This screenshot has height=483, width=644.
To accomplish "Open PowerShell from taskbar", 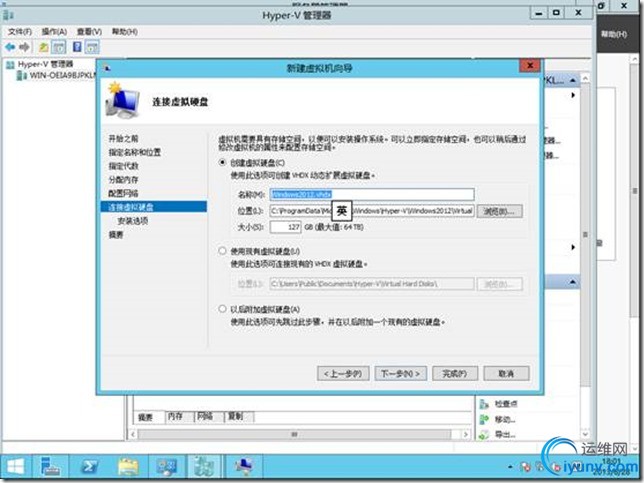I will (89, 467).
